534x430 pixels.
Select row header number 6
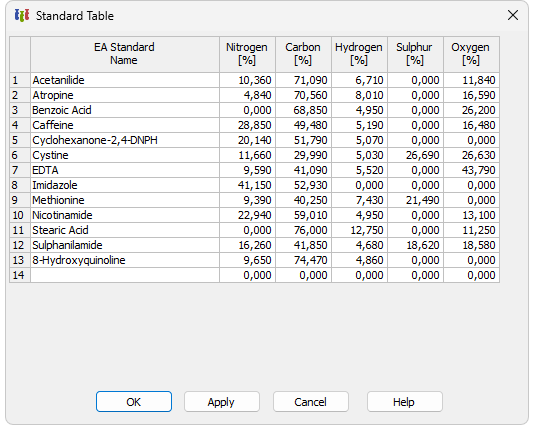point(20,155)
